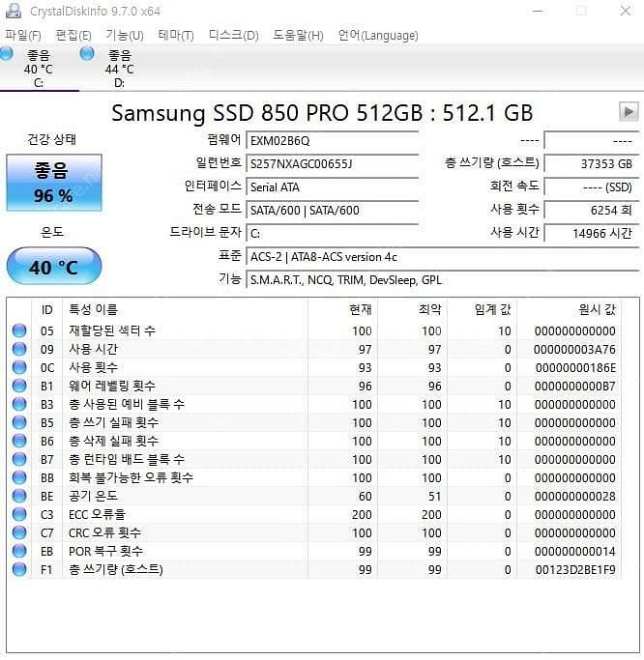Click the CrystalDiskInfo app icon in title bar
This screenshot has height=660, width=644.
(14, 11)
